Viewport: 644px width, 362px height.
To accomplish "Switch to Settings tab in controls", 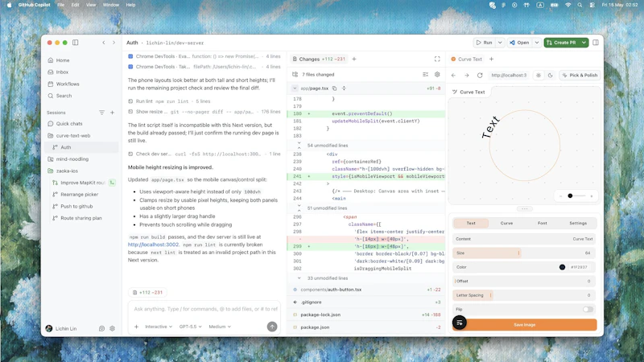I will tap(578, 223).
